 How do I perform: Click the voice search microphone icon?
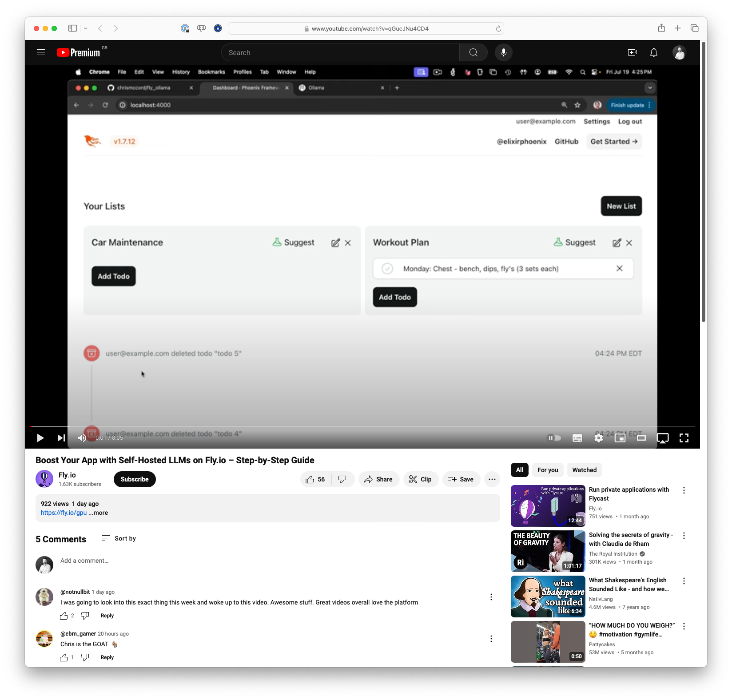(x=503, y=52)
